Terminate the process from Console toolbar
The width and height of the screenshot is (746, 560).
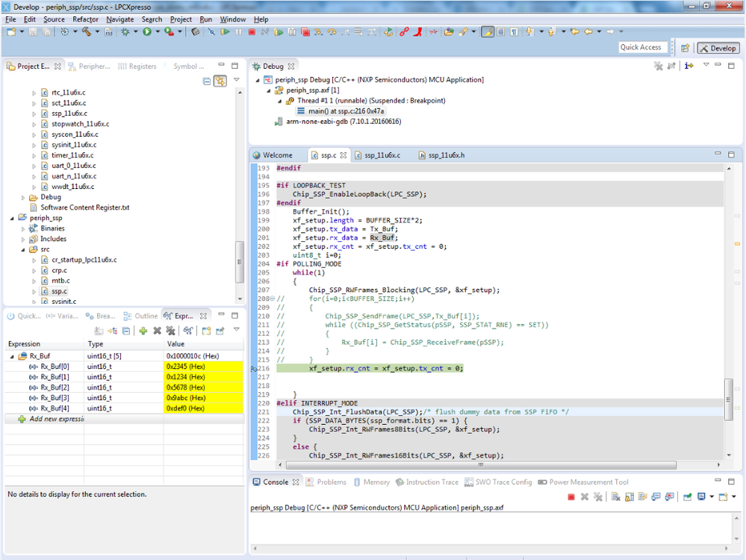(x=571, y=497)
